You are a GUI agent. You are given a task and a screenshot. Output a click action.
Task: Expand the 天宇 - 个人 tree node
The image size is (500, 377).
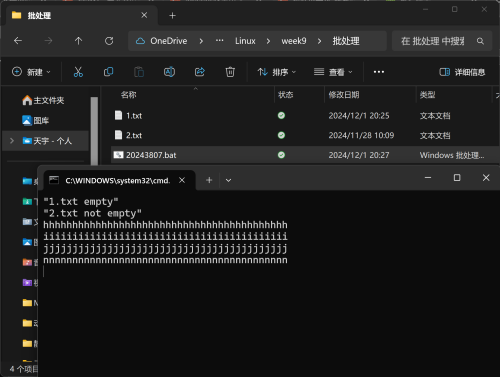[x=12, y=141]
